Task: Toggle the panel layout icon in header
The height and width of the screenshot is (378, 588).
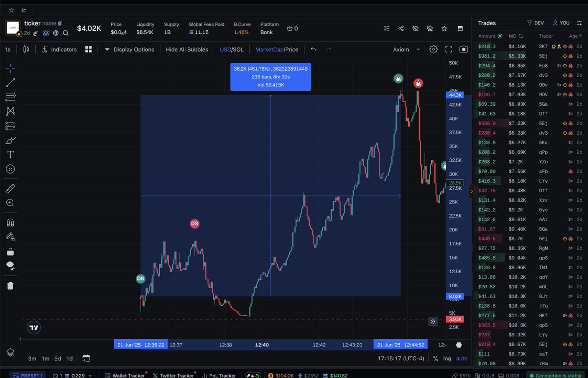Action: coord(460,28)
